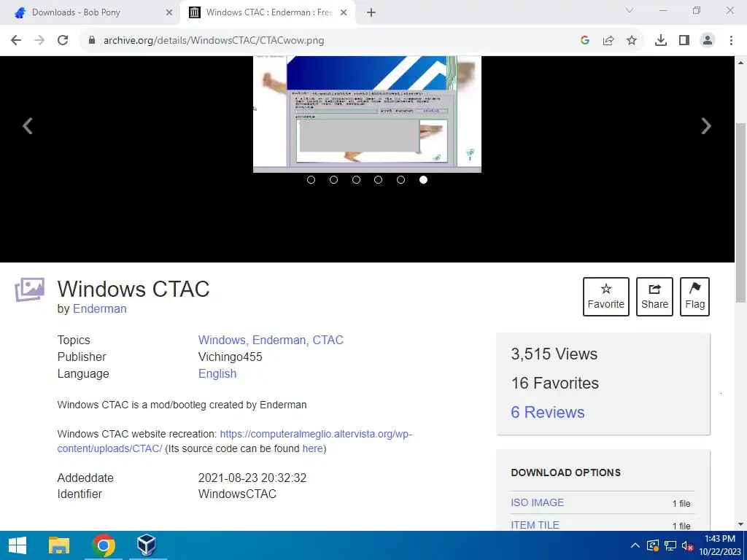Open Chrome downloads icon
The image size is (747, 560).
[661, 41]
